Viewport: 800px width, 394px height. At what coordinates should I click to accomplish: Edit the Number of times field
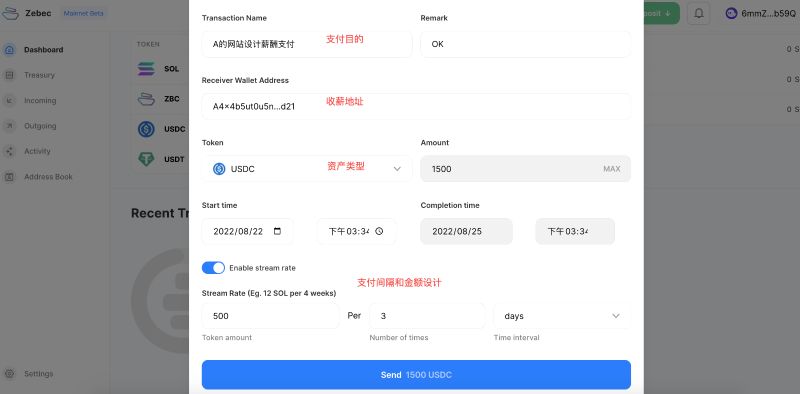point(427,316)
